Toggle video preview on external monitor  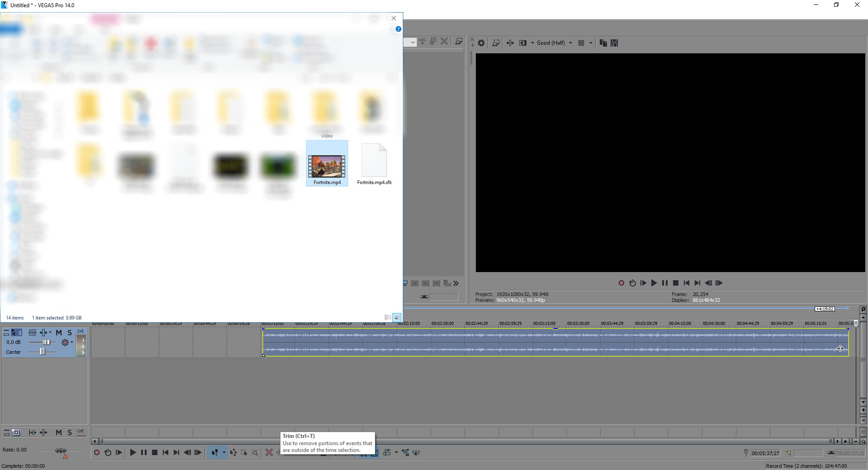(496, 43)
